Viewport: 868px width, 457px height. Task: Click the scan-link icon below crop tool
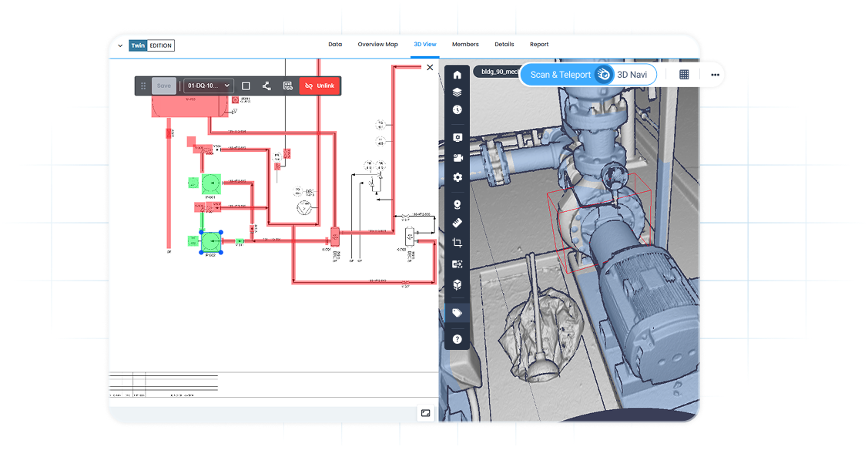click(457, 264)
